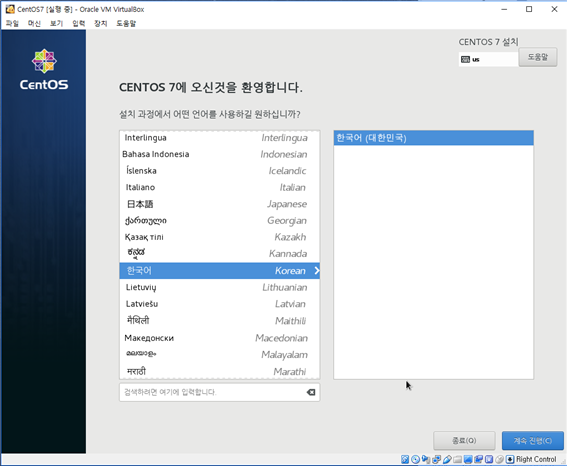Select the Lietuvių Lithuanian row
The image size is (567, 466).
point(219,287)
